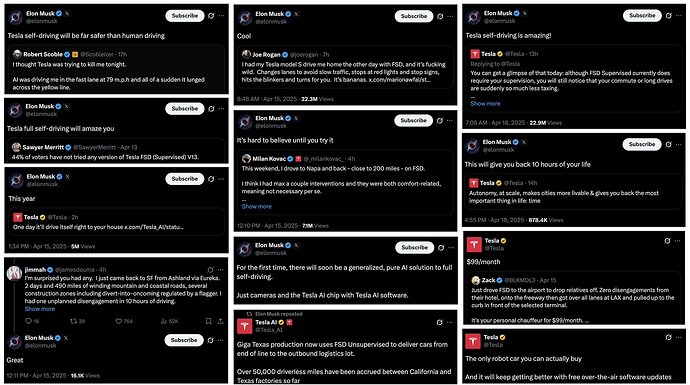
Task: Open three-dot menu on the Tesla '$99/month' tweet
Action: click(678, 241)
